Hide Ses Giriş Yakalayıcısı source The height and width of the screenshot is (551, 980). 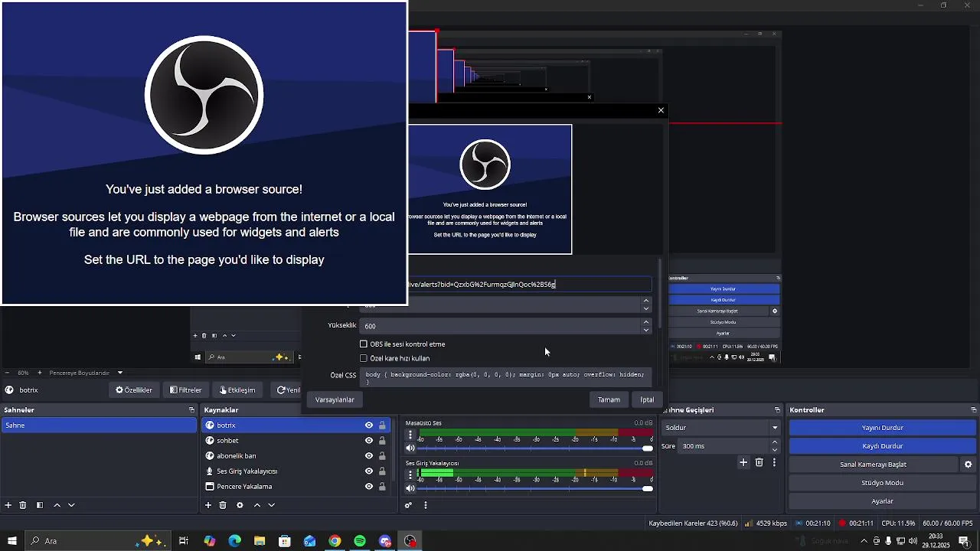pyautogui.click(x=369, y=471)
